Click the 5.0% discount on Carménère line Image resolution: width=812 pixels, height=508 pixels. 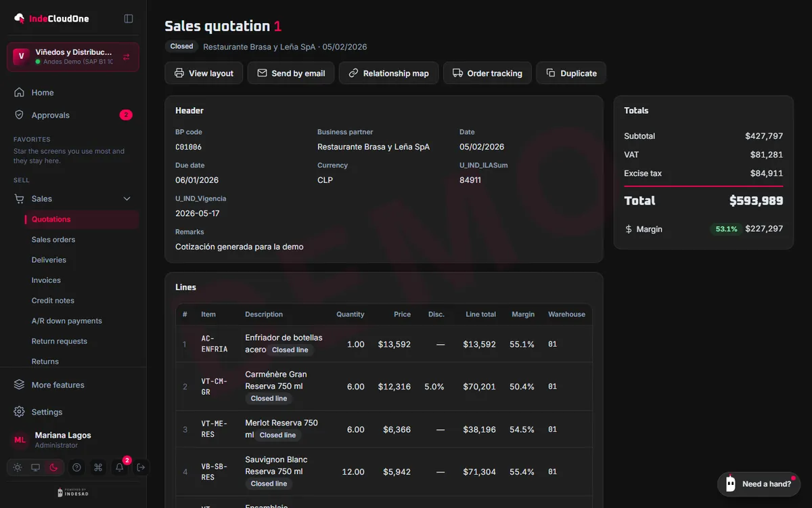coord(434,387)
